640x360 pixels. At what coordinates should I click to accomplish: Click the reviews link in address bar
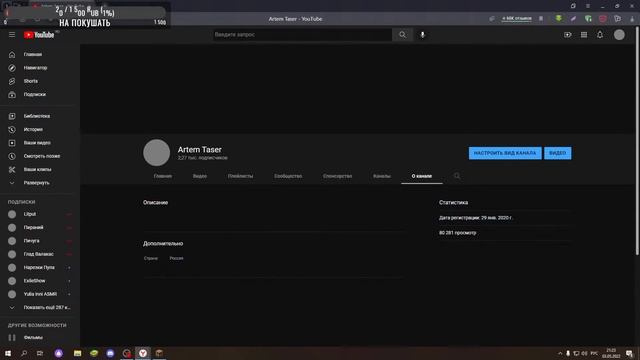click(x=517, y=18)
